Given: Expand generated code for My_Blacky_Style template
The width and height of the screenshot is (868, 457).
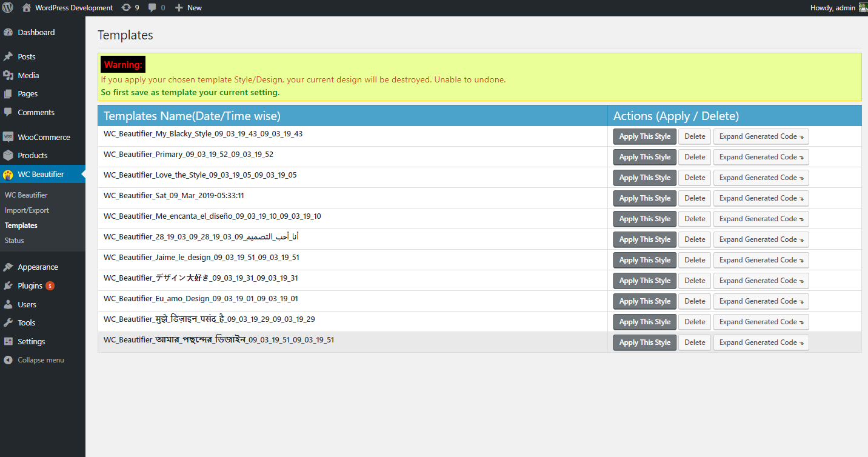Looking at the screenshot, I should tap(761, 136).
